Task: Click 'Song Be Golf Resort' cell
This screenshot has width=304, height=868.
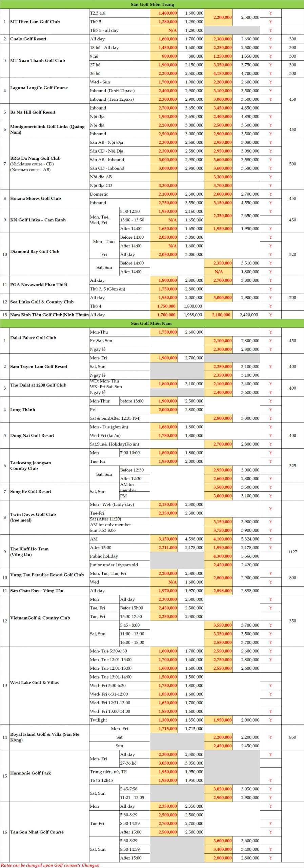Action: click(49, 491)
